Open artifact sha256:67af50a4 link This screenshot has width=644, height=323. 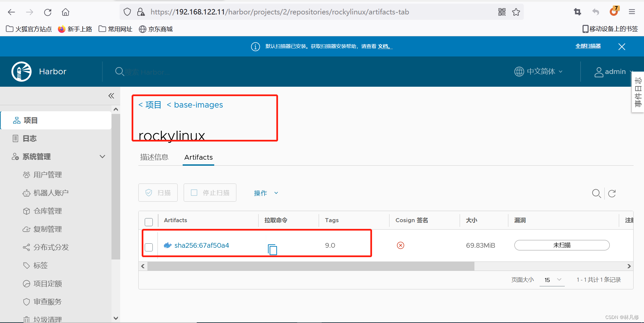[201, 245]
